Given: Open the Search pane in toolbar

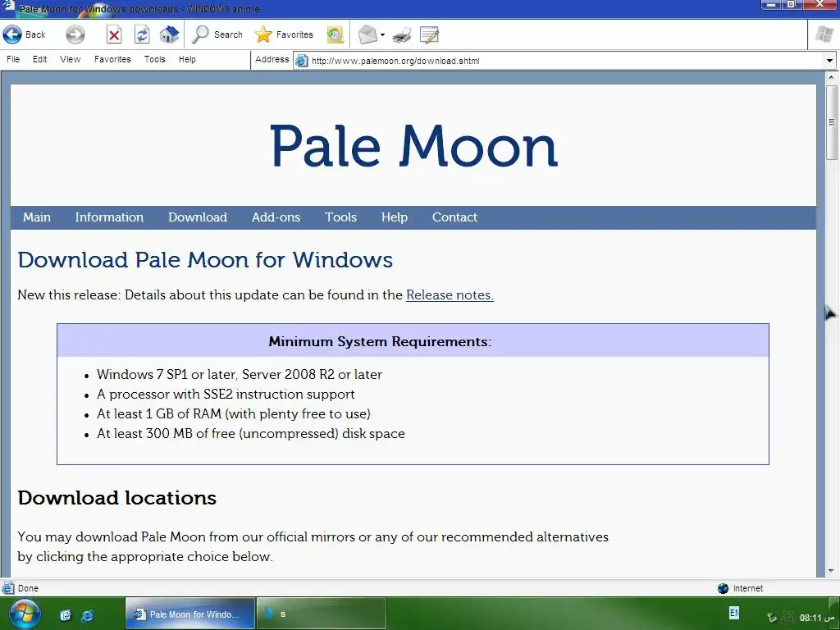Looking at the screenshot, I should 217,34.
